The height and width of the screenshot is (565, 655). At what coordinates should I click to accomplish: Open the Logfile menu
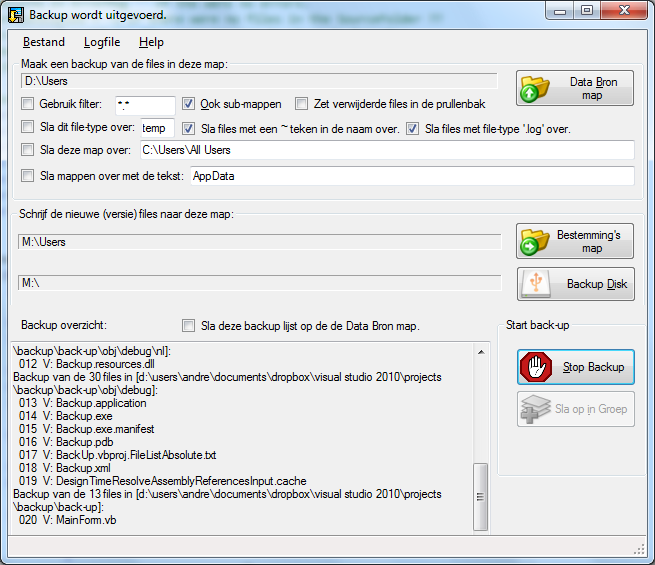101,42
